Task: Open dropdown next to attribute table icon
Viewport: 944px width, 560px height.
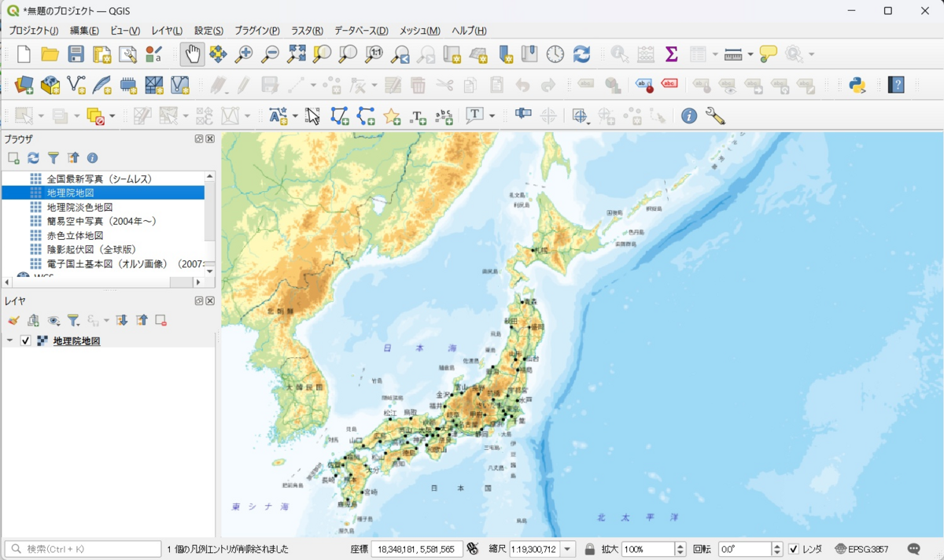Action: point(715,54)
